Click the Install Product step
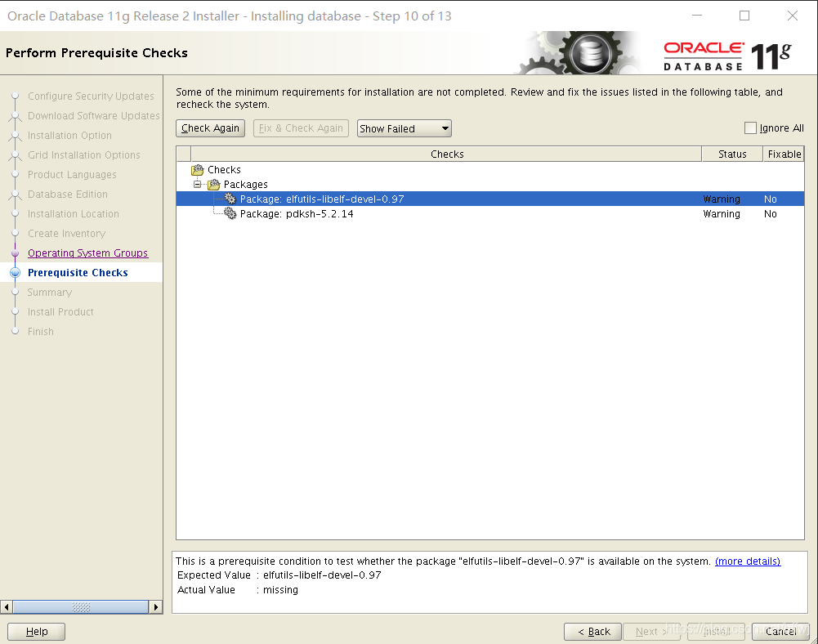The width and height of the screenshot is (818, 644). (x=60, y=312)
